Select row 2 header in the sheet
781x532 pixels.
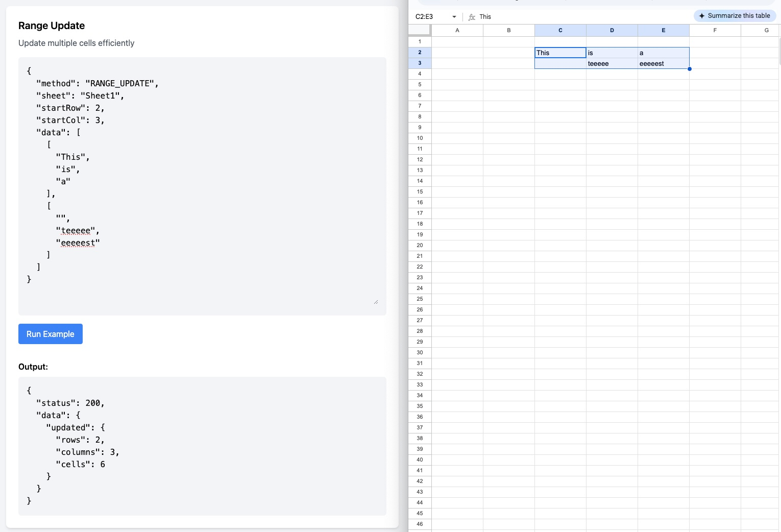420,53
